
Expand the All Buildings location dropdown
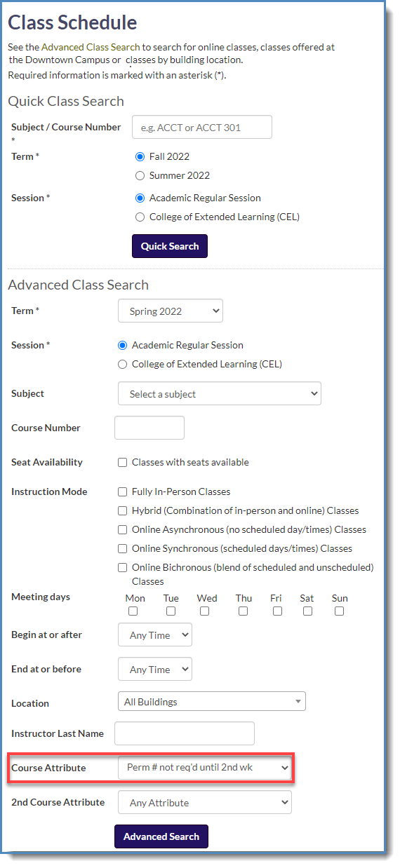click(212, 702)
